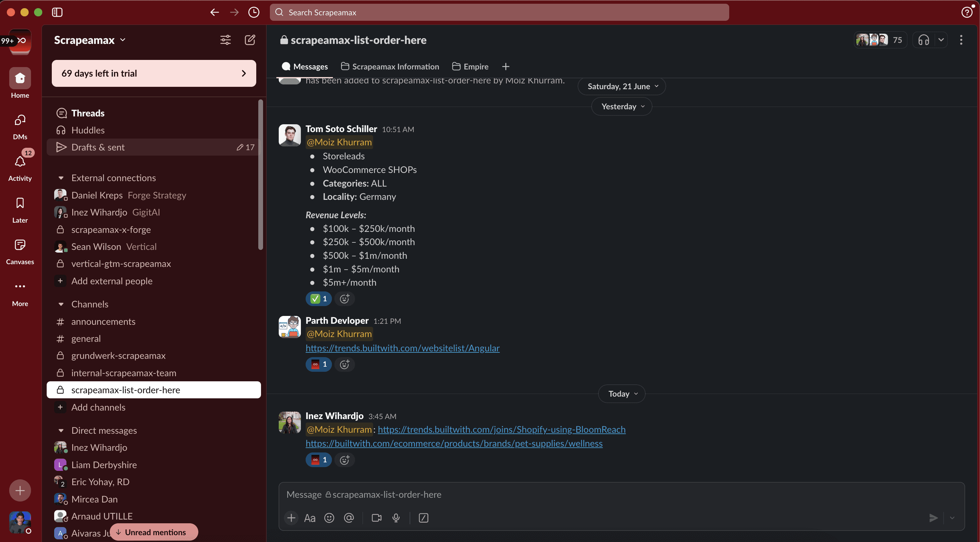Click the message input box

click(x=621, y=494)
